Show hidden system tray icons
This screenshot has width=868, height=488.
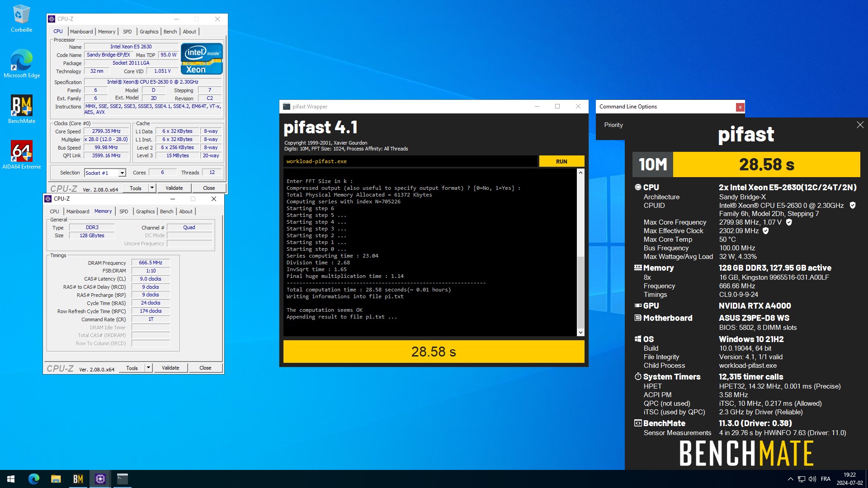point(790,479)
